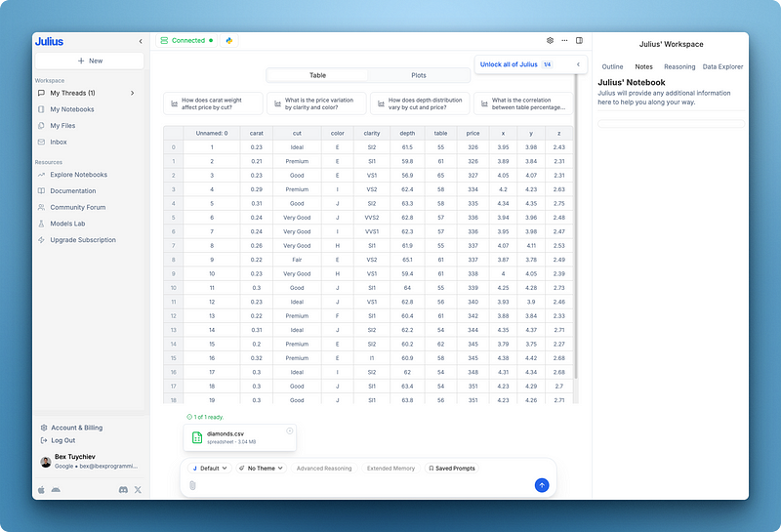Image resolution: width=781 pixels, height=532 pixels.
Task: Open My Notebooks
Action: (72, 109)
